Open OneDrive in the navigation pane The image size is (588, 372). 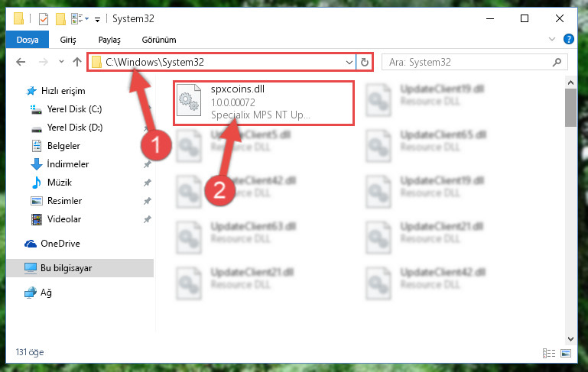tap(60, 244)
